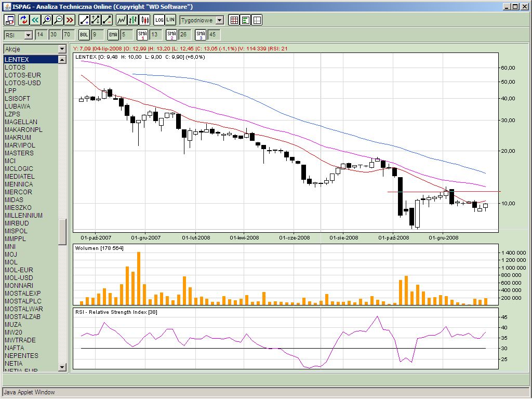Image resolution: width=532 pixels, height=399 pixels.
Task: Toggle the EMA moving average overlay
Action: pyautogui.click(x=113, y=35)
